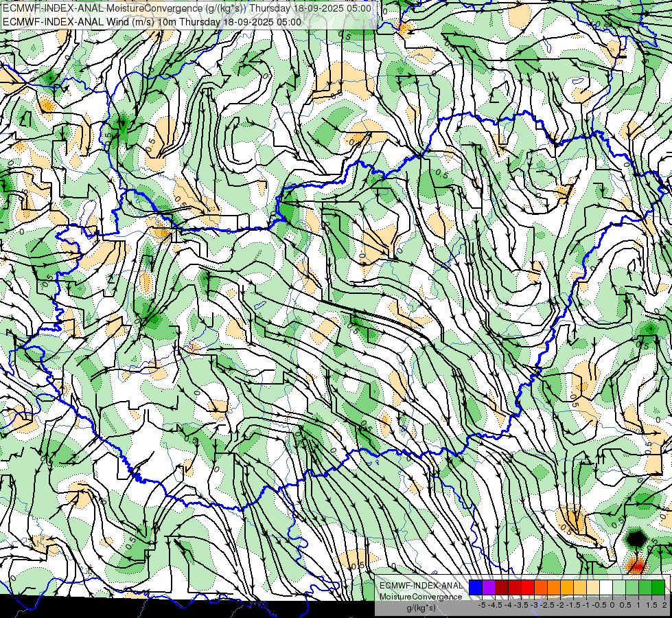Click the purple legend swatch
672x618 pixels.
pos(489,588)
